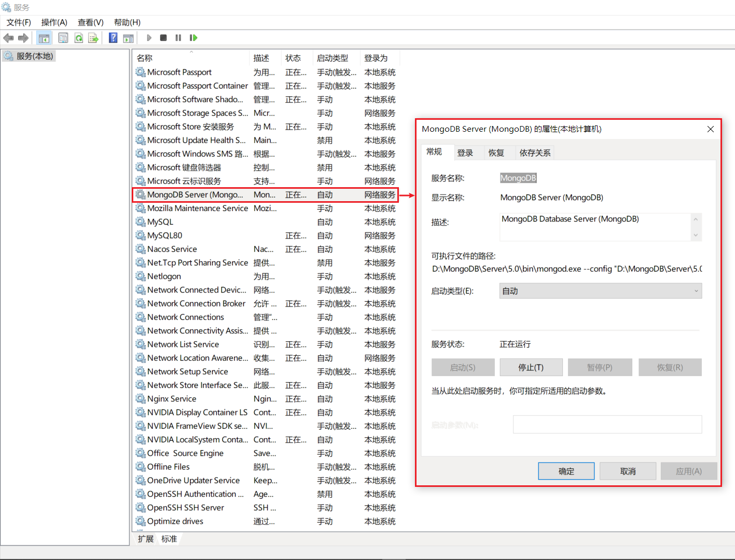This screenshot has width=735, height=560.
Task: Select the Network List Service row
Action: click(266, 344)
